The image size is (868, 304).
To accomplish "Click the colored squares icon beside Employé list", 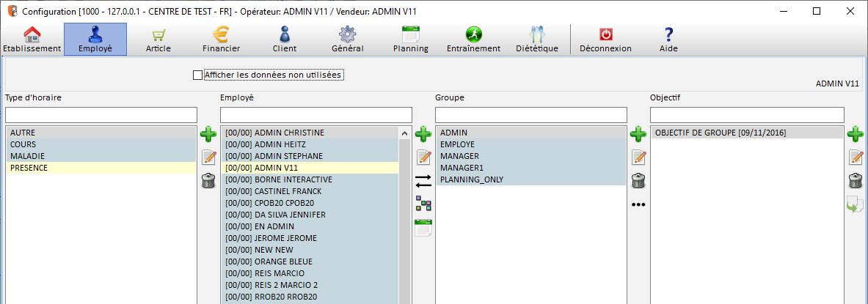I will [x=423, y=204].
